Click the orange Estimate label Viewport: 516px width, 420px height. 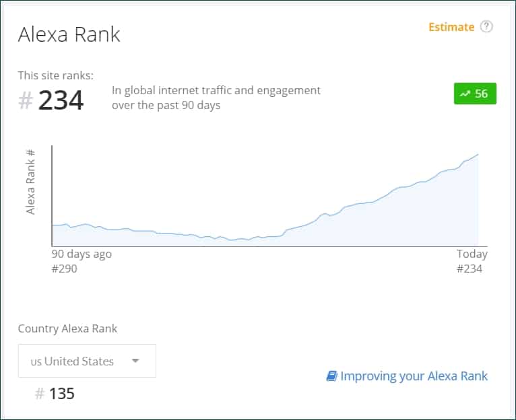click(451, 27)
